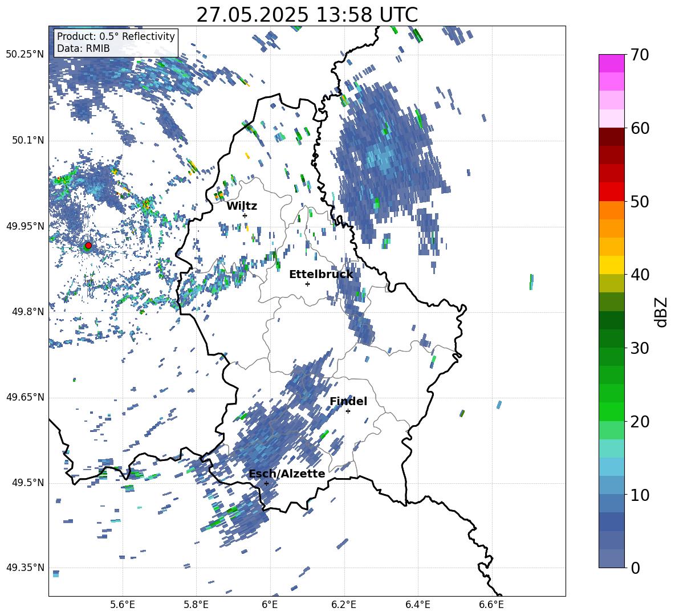The width and height of the screenshot is (675, 616).
Task: Click the 49.8°N latitude tick label
Action: 27,312
